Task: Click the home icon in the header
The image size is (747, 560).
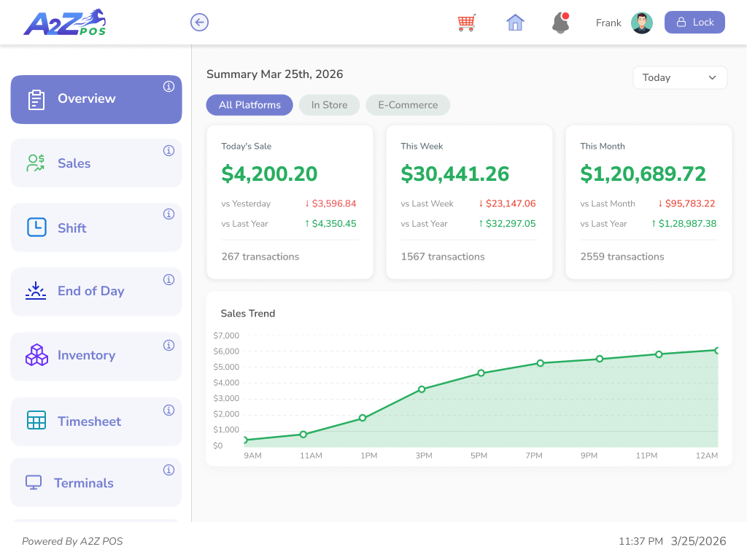Action: click(515, 23)
